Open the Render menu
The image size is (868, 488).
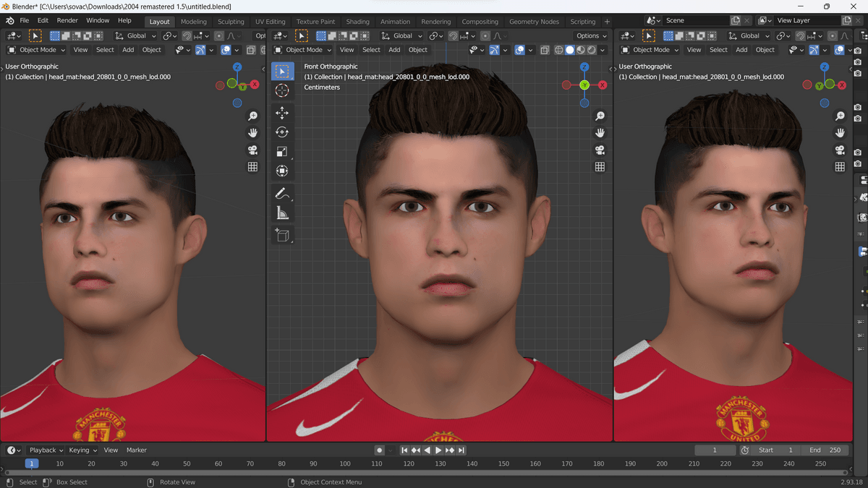click(67, 21)
